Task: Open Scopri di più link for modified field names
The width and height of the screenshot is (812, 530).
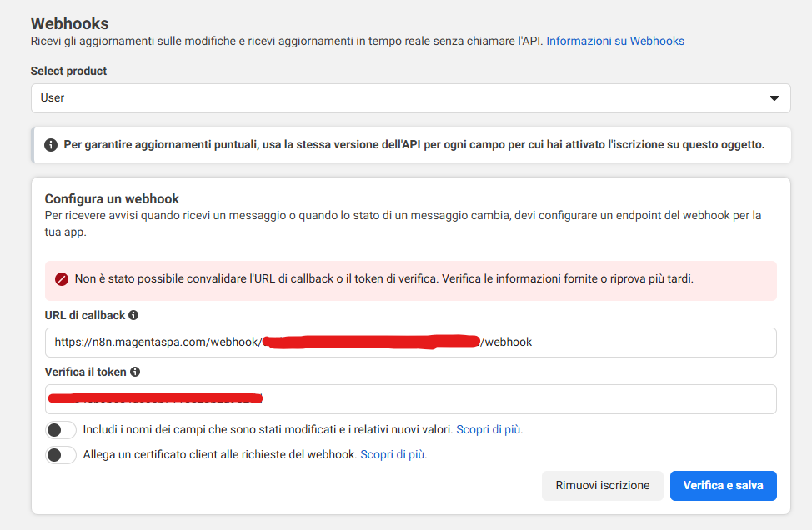Action: pyautogui.click(x=489, y=430)
